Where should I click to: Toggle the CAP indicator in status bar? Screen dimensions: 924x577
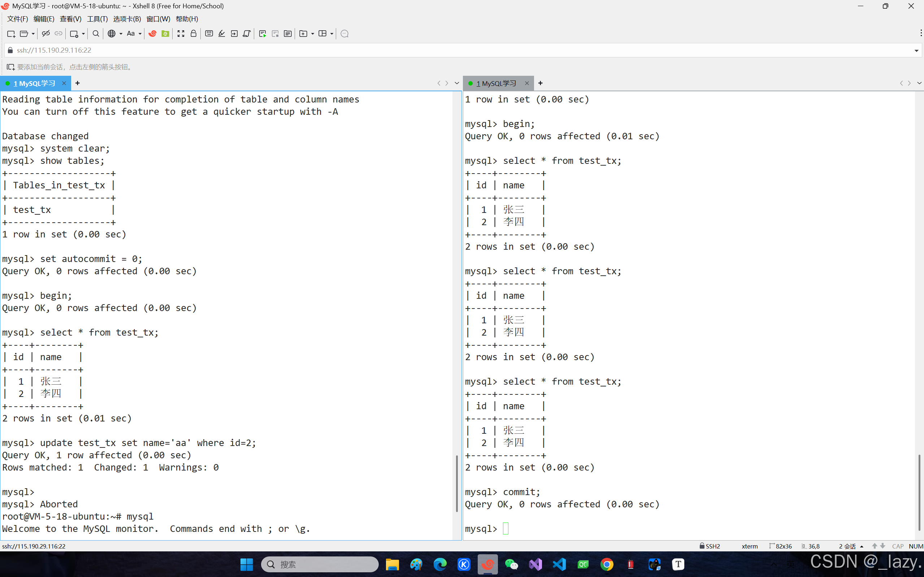coord(898,546)
